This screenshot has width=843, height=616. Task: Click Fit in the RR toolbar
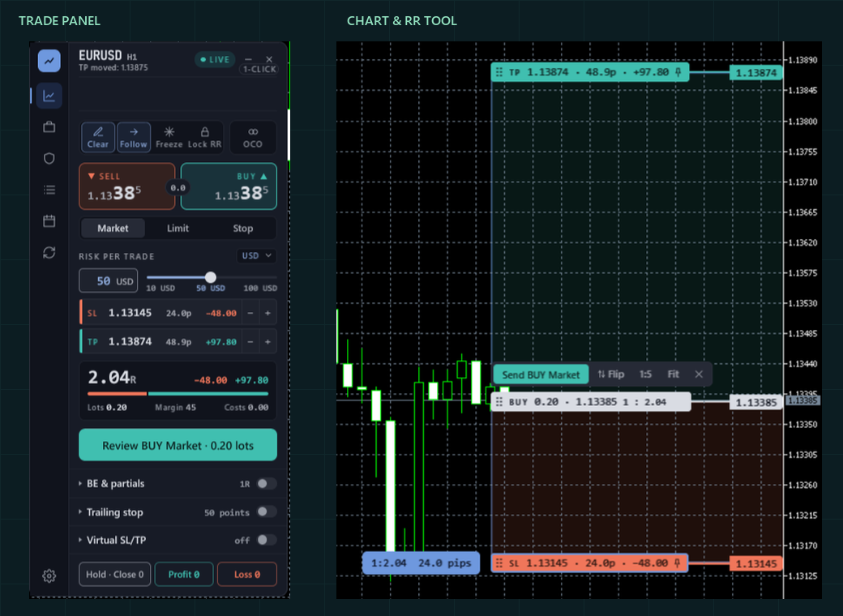coord(673,374)
